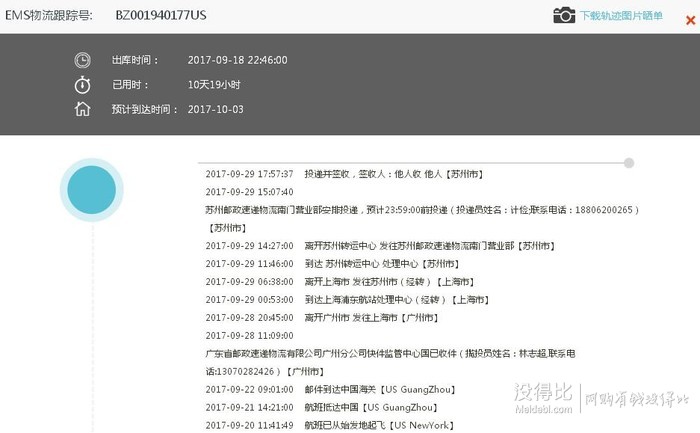Click the timestamp 2017-09-28 11:09:00
Screen dimensions: 700x433
pos(249,336)
